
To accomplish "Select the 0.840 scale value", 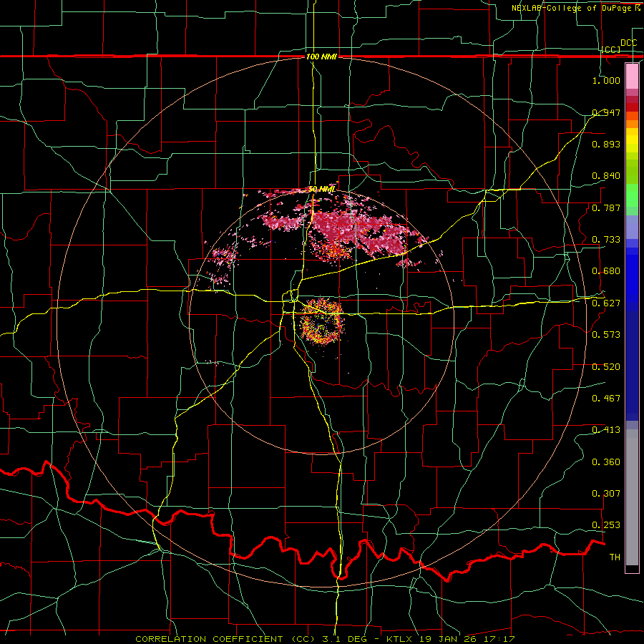I will coord(606,176).
